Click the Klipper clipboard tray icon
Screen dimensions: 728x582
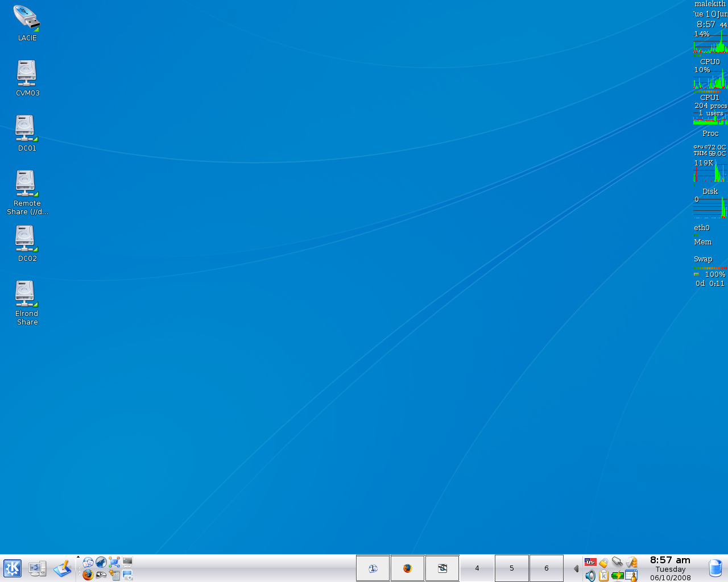[x=603, y=576]
